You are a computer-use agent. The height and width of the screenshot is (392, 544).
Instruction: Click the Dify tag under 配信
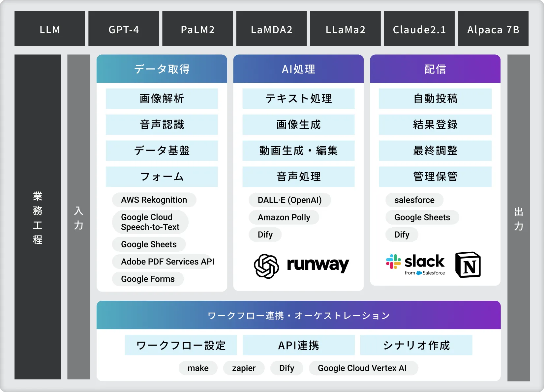(x=402, y=235)
